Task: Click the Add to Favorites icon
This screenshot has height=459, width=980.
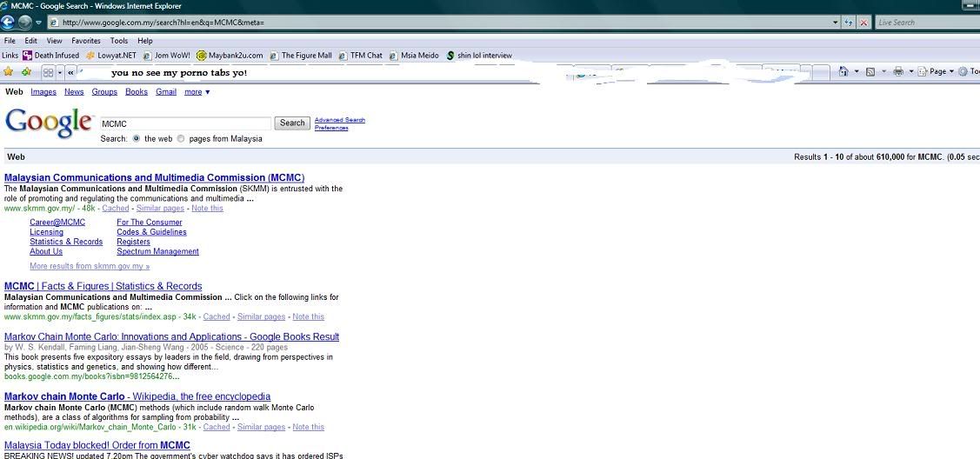Action: [x=26, y=72]
